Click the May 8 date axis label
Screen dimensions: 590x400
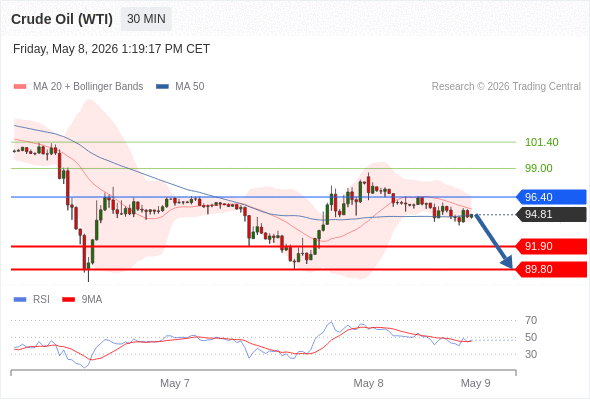click(x=368, y=383)
